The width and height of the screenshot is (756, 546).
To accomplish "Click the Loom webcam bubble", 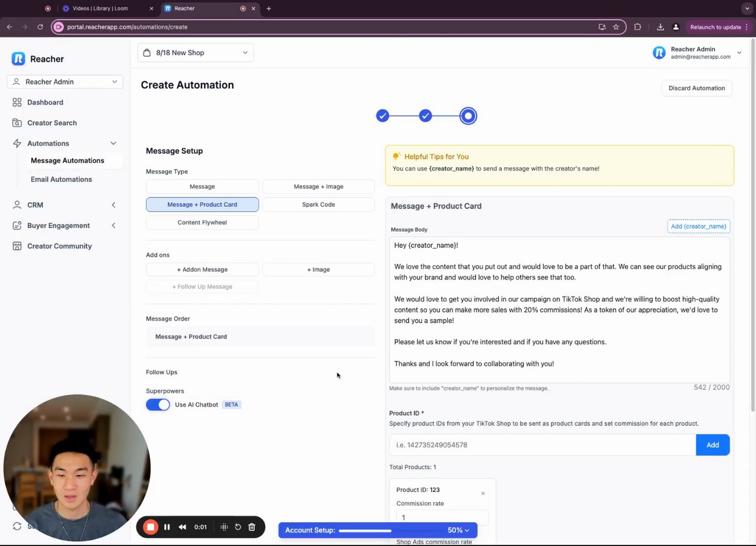I will click(77, 467).
